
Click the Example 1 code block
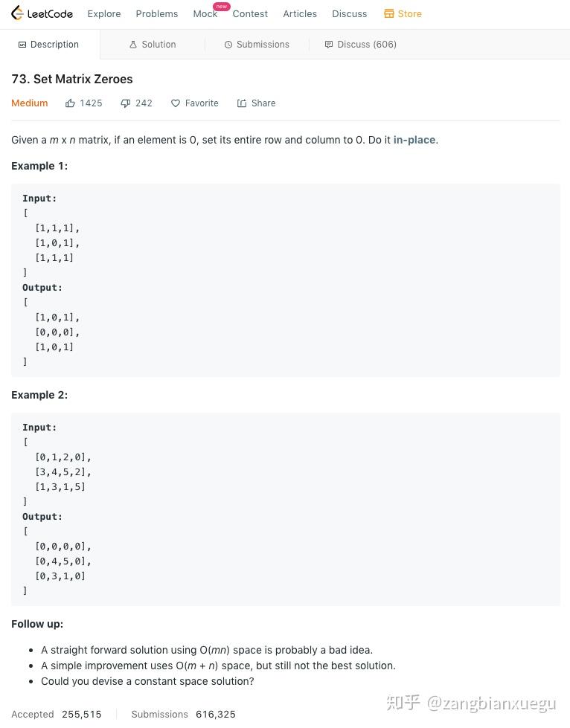click(285, 280)
